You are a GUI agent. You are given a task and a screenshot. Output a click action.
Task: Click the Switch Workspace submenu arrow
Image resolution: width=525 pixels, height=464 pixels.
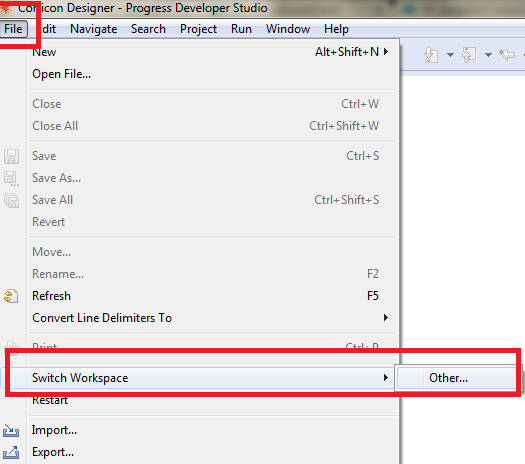tap(386, 378)
